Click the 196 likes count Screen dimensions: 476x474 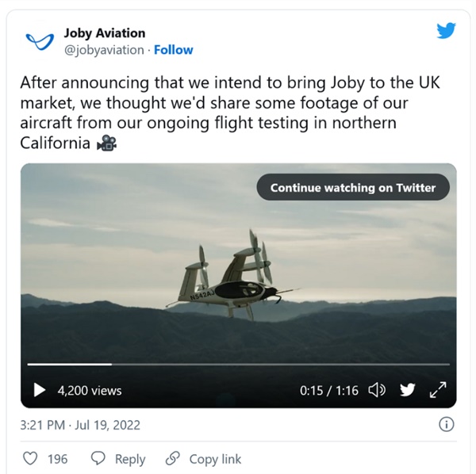[x=57, y=459]
